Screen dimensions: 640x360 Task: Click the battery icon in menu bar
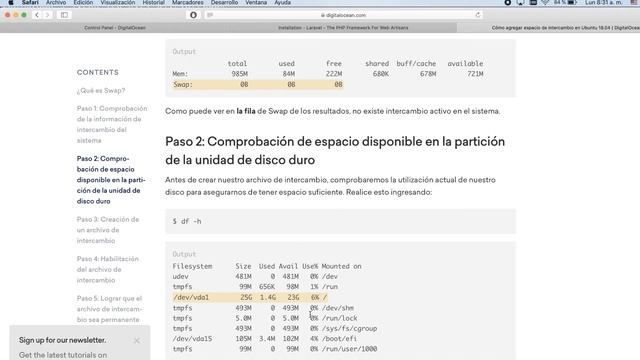[572, 2]
